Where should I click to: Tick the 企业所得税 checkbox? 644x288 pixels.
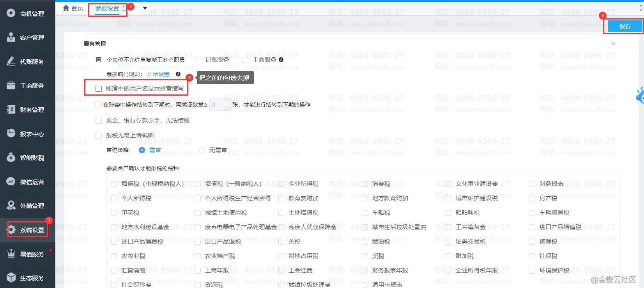tap(281, 184)
